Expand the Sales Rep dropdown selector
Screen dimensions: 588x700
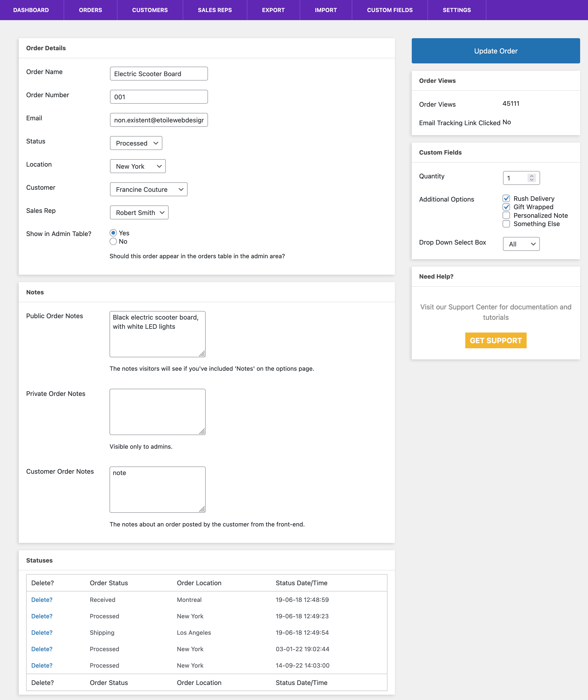coord(138,212)
